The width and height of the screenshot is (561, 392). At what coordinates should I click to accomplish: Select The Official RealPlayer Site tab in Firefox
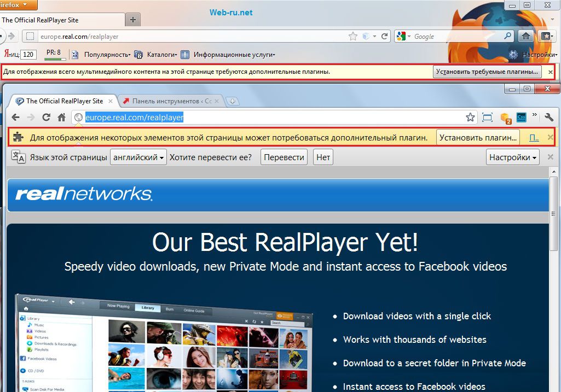[x=62, y=20]
